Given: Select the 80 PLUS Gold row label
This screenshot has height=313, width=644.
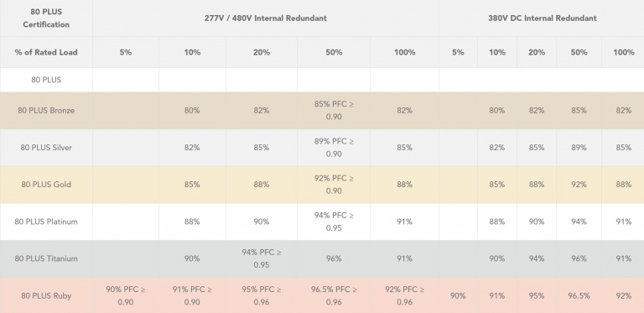Looking at the screenshot, I should pos(46,185).
